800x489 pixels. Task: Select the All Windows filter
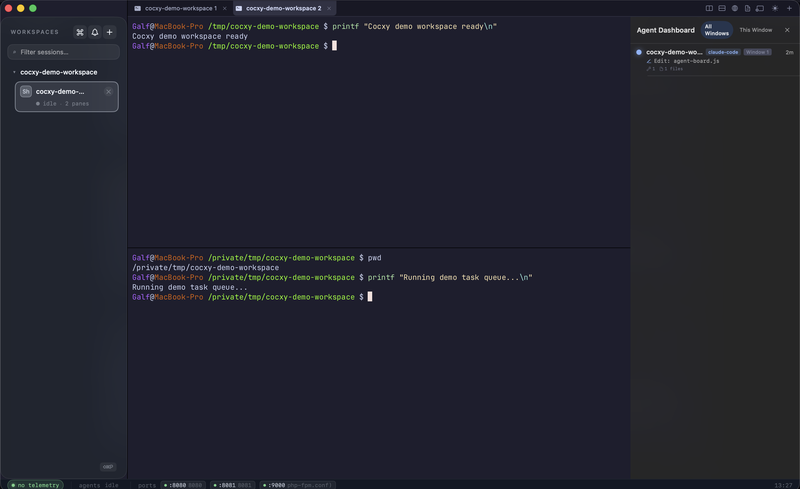point(716,30)
